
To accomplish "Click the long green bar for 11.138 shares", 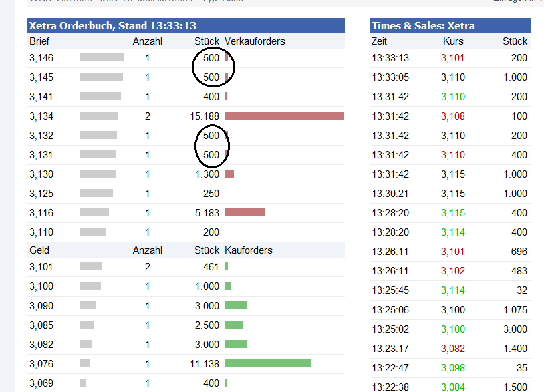I will pos(267,364).
